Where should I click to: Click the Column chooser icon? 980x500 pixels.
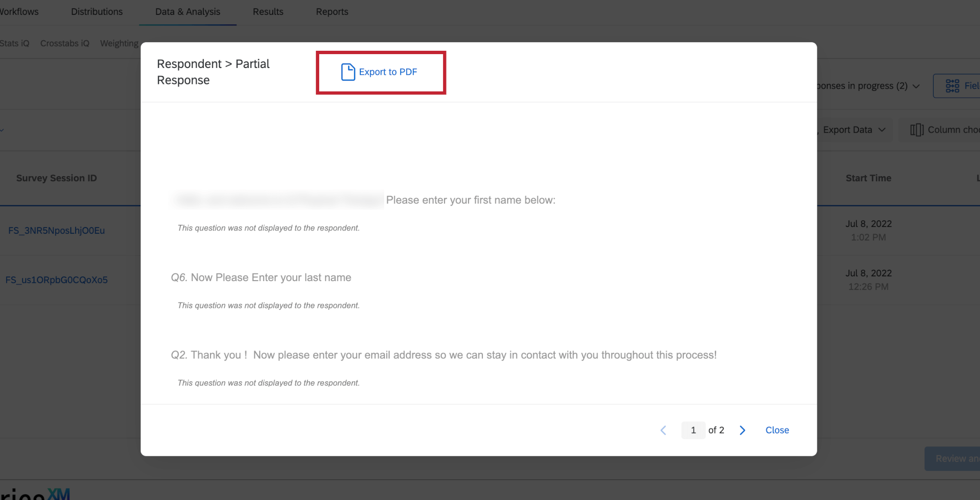pos(917,129)
